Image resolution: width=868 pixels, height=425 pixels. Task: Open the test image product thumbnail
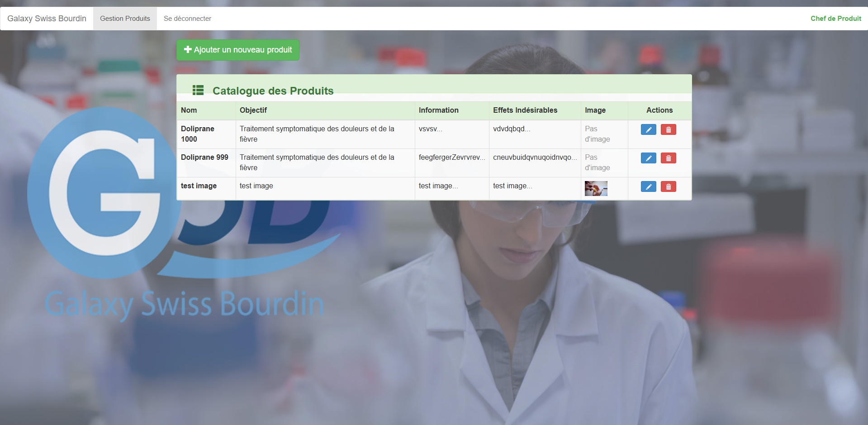coord(596,188)
